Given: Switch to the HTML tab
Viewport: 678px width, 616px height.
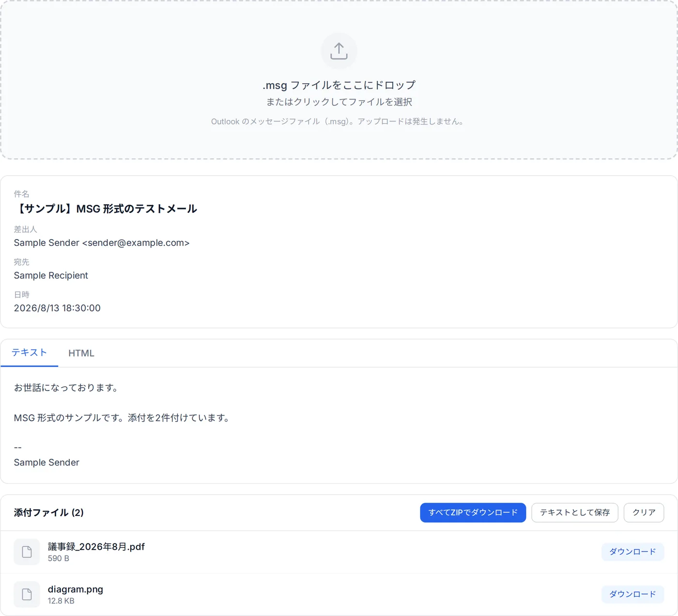Looking at the screenshot, I should (x=81, y=353).
